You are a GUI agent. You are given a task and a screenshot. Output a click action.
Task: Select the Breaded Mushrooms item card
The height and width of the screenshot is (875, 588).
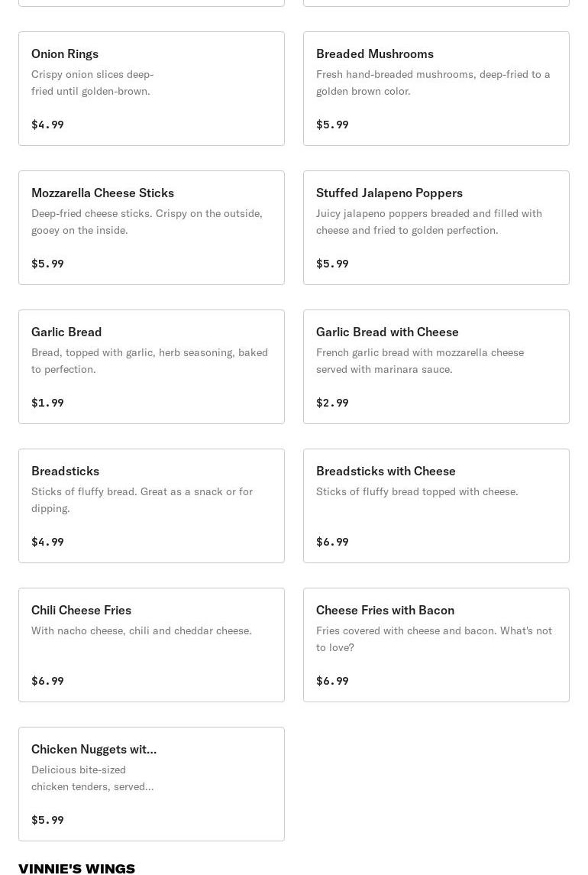tap(436, 89)
